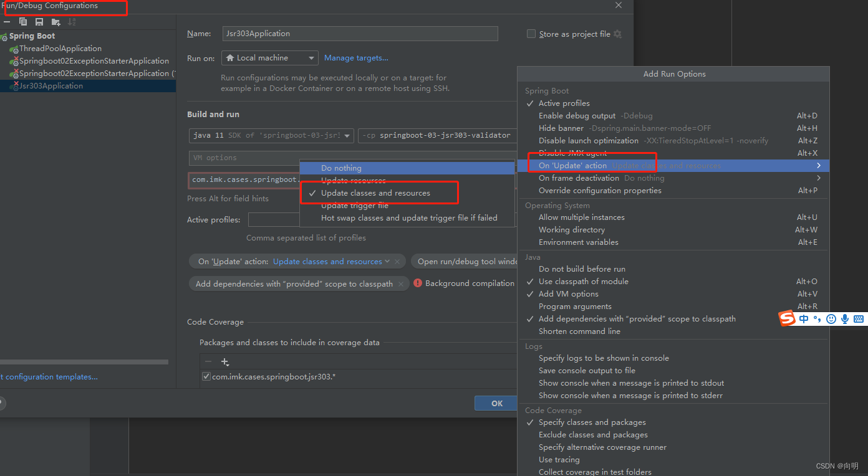Click the Name field with Jsr303Application
Screen dimensions: 868x476
pyautogui.click(x=360, y=34)
